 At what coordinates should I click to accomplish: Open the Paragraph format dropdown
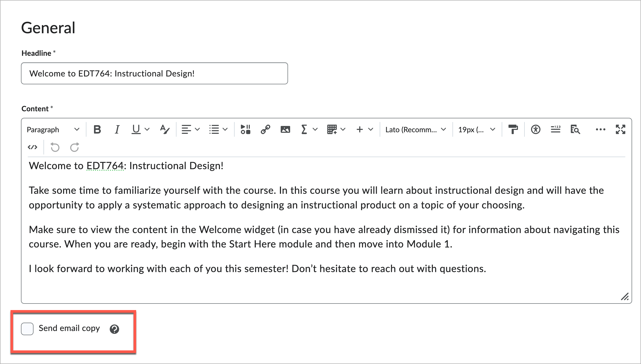coord(52,129)
